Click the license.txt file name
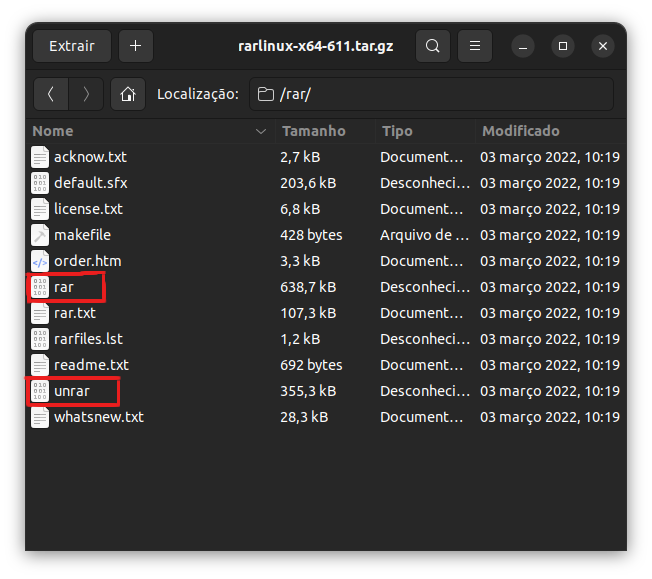The image size is (652, 579). 89,209
